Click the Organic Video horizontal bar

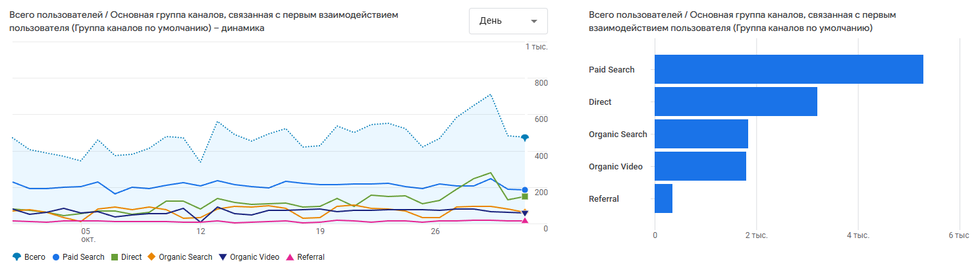pyautogui.click(x=700, y=166)
